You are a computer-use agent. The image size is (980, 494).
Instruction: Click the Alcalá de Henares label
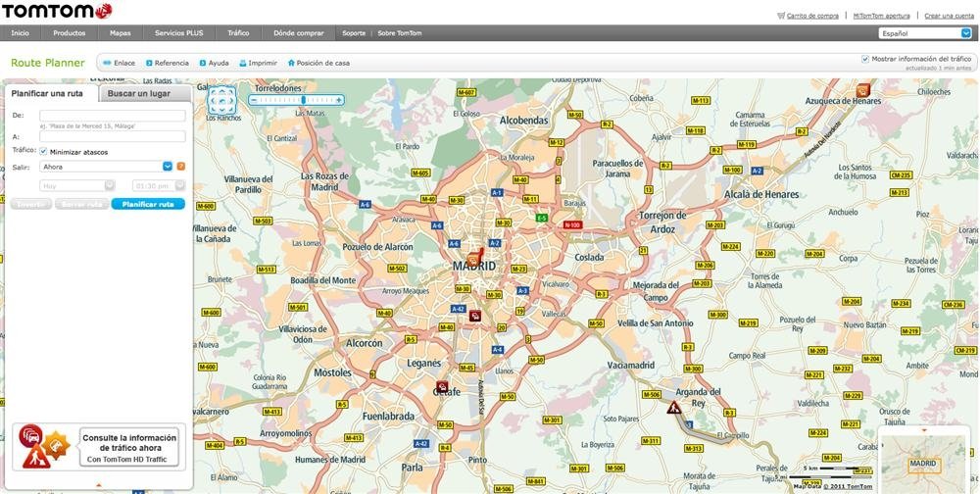click(761, 194)
